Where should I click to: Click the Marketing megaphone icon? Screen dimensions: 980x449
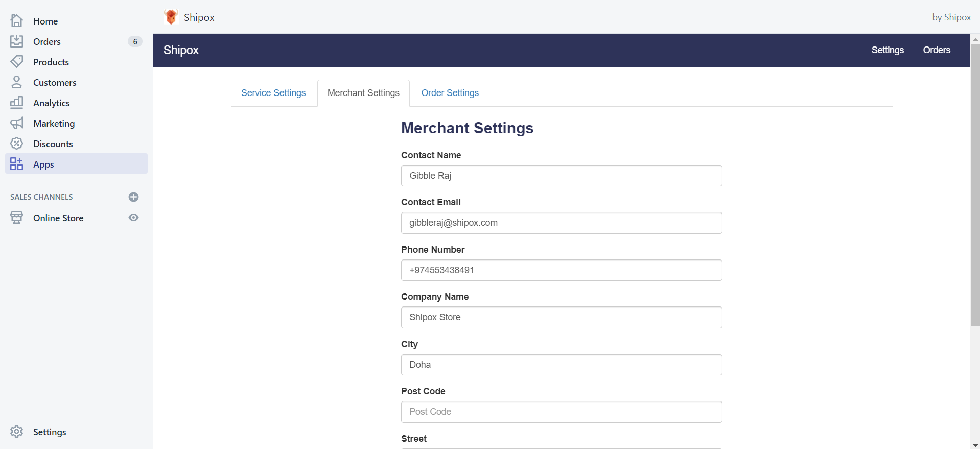point(16,123)
